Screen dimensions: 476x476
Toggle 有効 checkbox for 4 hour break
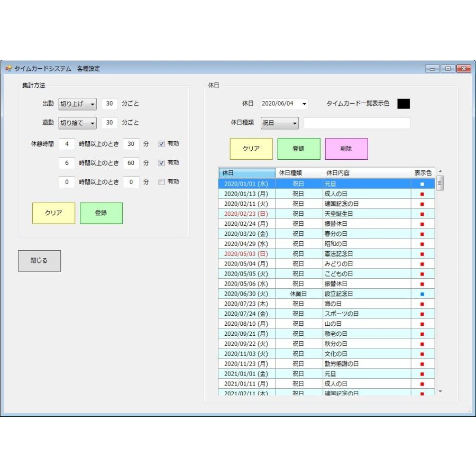[161, 144]
